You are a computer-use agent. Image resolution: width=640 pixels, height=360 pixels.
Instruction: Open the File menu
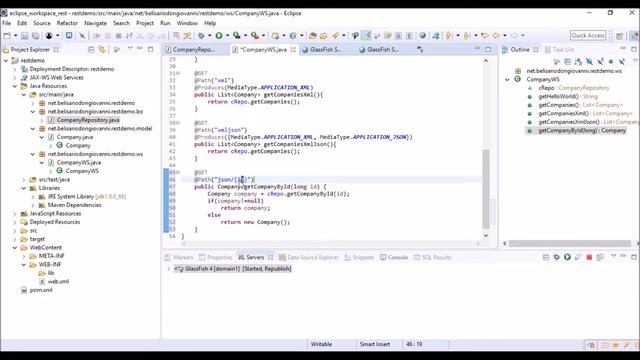pyautogui.click(x=7, y=23)
